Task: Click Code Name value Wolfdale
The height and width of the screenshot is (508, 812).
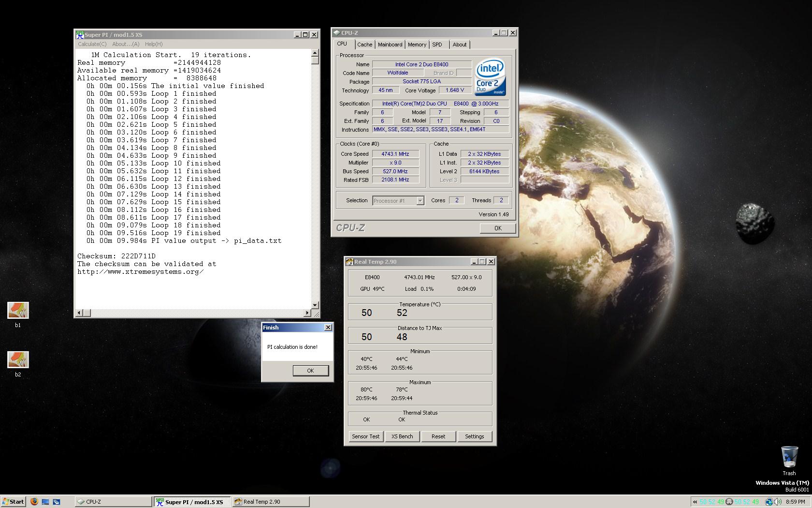Action: click(398, 73)
